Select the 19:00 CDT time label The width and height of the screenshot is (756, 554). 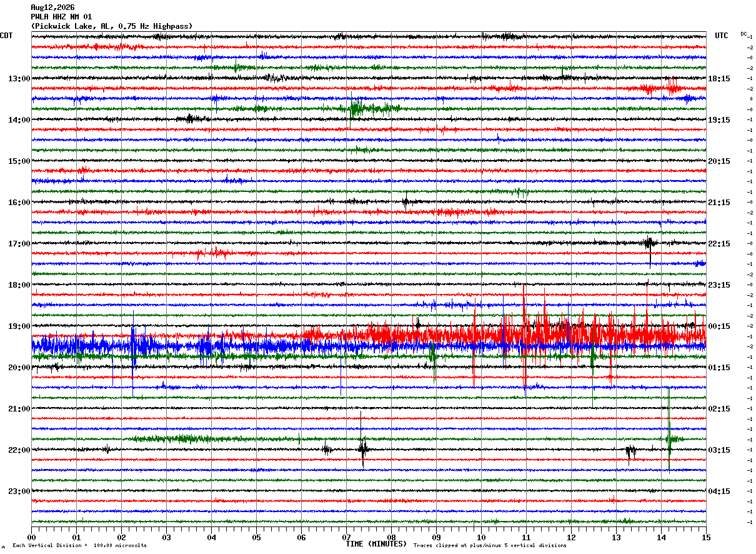click(x=19, y=326)
